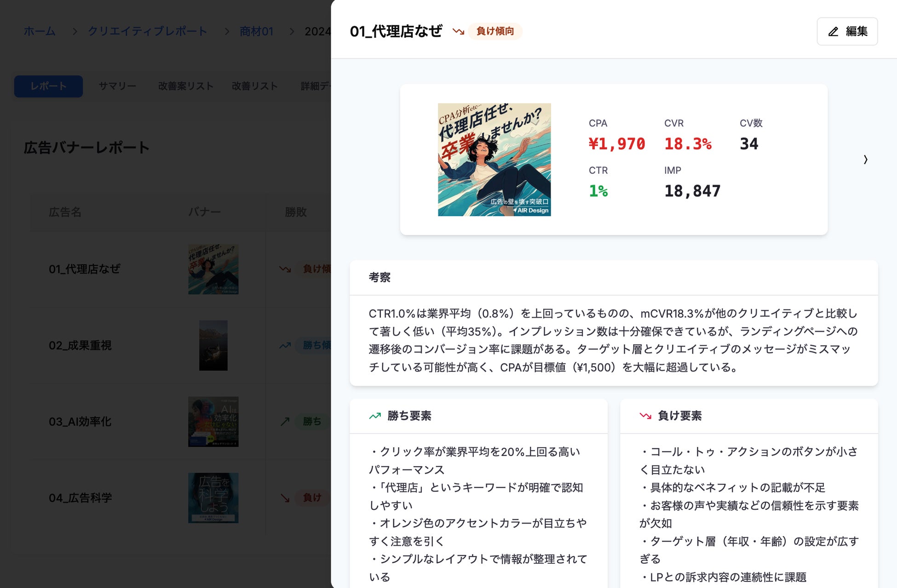The width and height of the screenshot is (897, 588).
Task: Switch to the サマリー tab
Action: coord(117,86)
